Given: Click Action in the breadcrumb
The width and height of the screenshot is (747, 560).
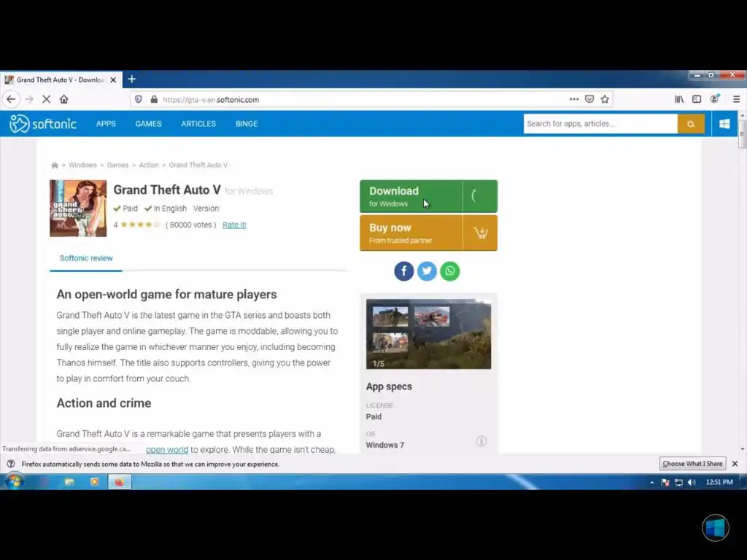Looking at the screenshot, I should (x=149, y=166).
